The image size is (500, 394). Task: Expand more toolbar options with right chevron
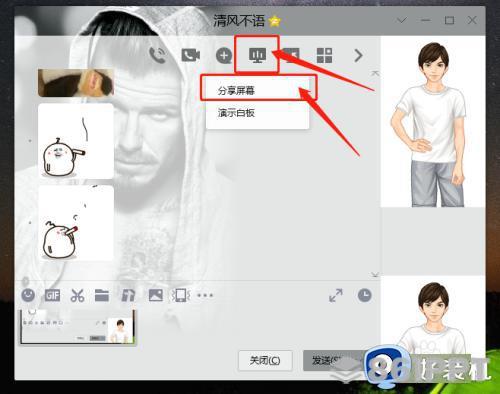358,55
